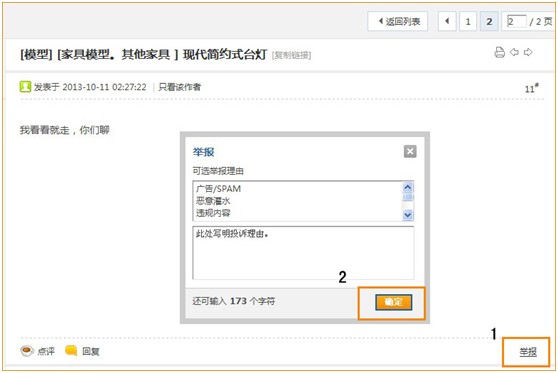Click the 返回列表 back-to-list button
558x373 pixels.
[398, 21]
